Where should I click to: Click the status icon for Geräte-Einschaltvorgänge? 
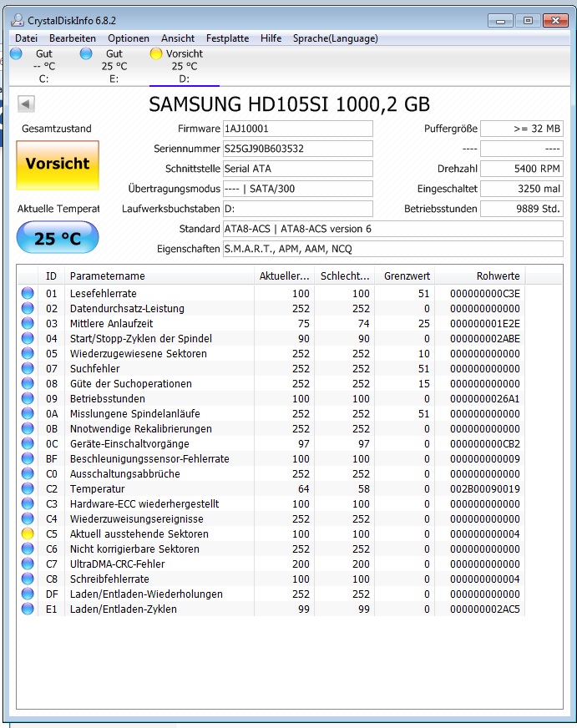coord(28,443)
